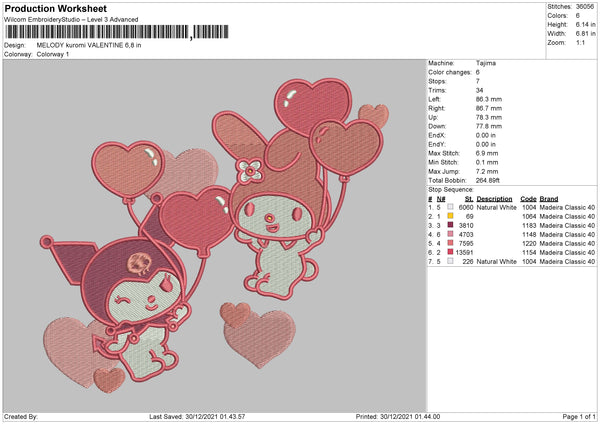Click 'Last Saved: 30/12/2021 01.43.57' footer text
This screenshot has height=424, width=600.
pos(197,417)
